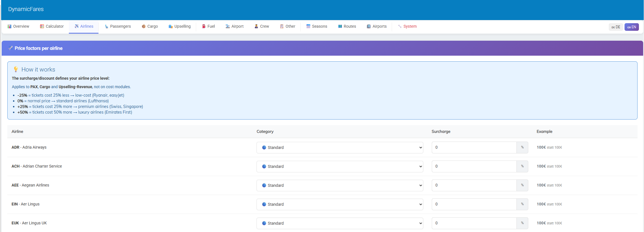
Task: Click the System wrench icon
Action: point(400,26)
